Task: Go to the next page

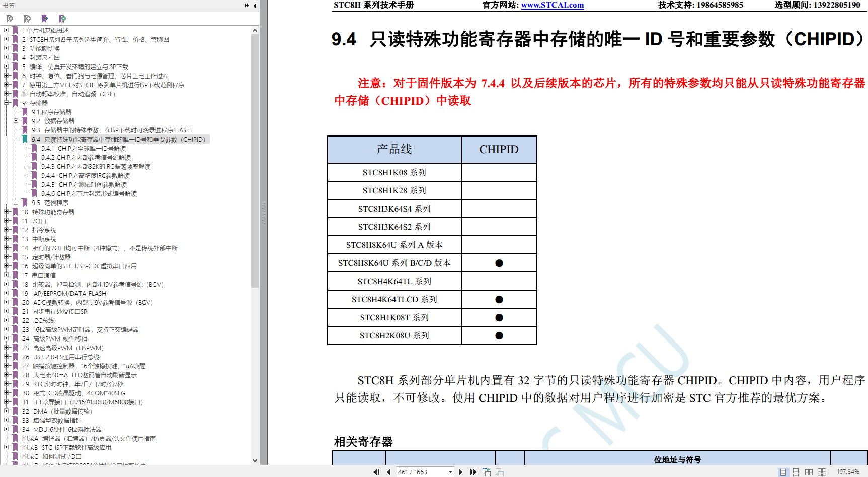Action: pos(460,472)
